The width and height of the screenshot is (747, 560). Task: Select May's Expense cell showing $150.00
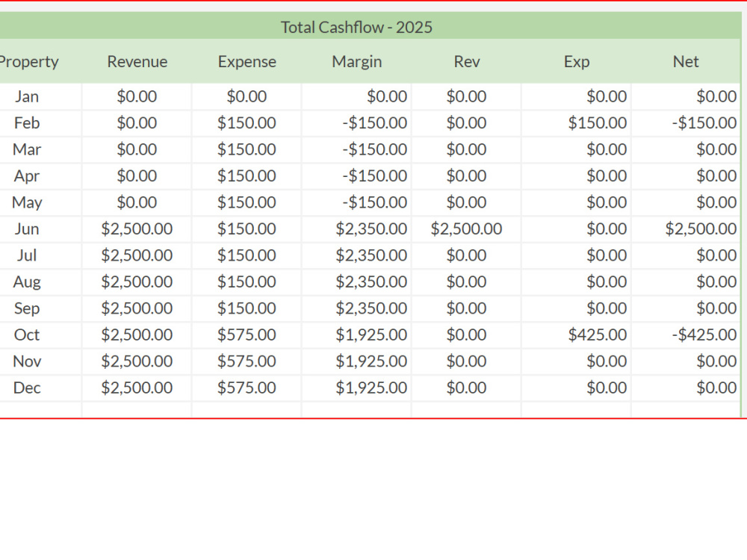(247, 202)
